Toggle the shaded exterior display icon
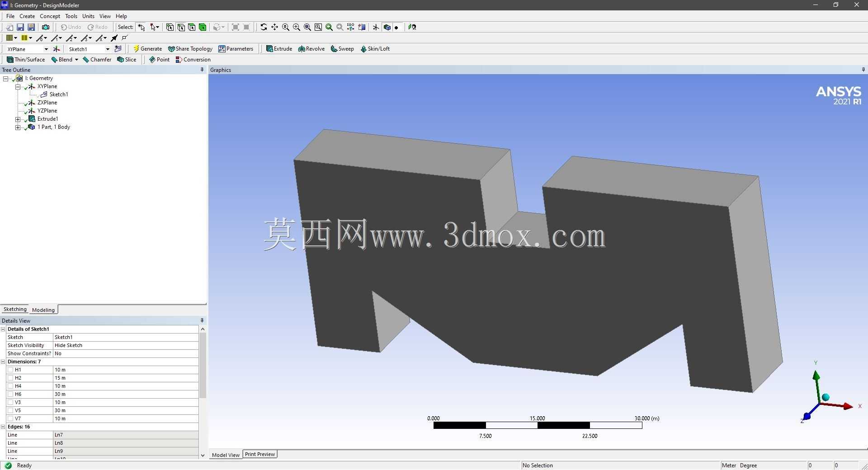 coord(387,27)
